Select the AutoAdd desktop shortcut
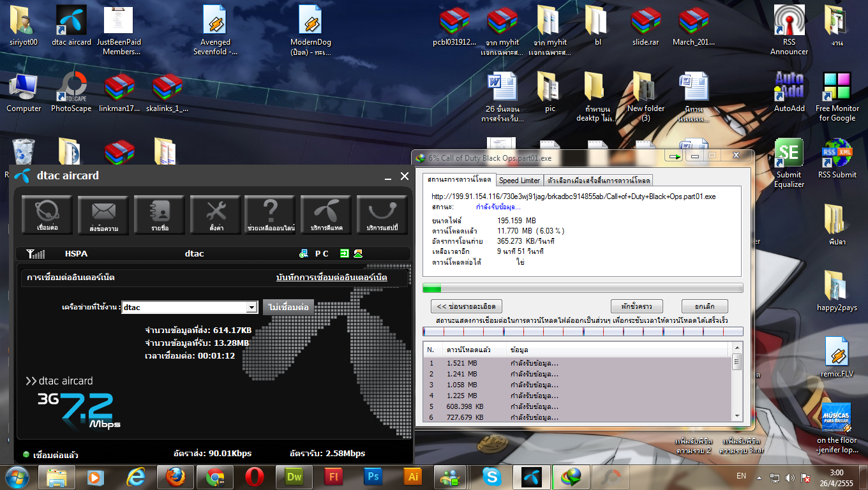This screenshot has height=490, width=868. pos(789,93)
